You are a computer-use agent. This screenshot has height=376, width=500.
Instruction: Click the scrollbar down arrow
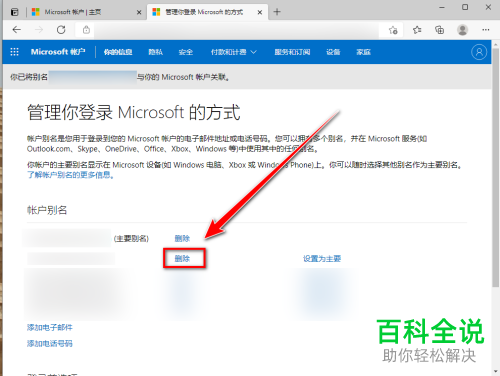(x=496, y=371)
